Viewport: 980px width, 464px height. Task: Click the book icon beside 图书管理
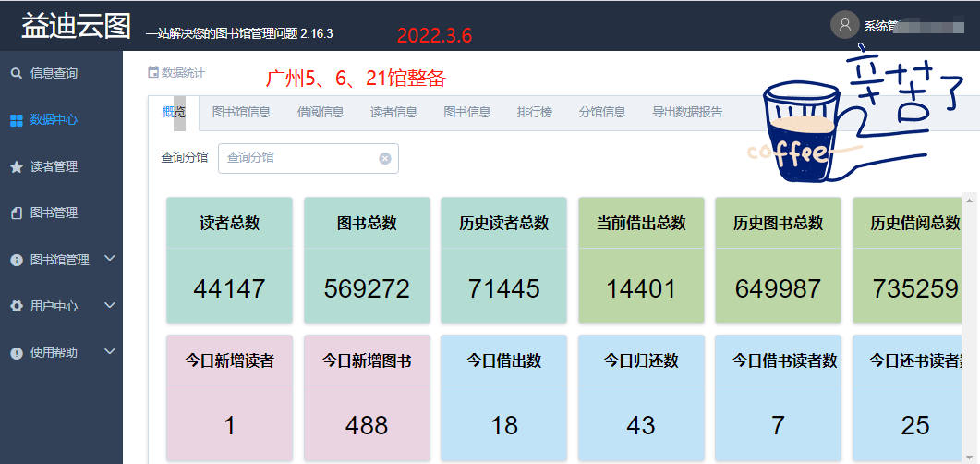tap(17, 214)
